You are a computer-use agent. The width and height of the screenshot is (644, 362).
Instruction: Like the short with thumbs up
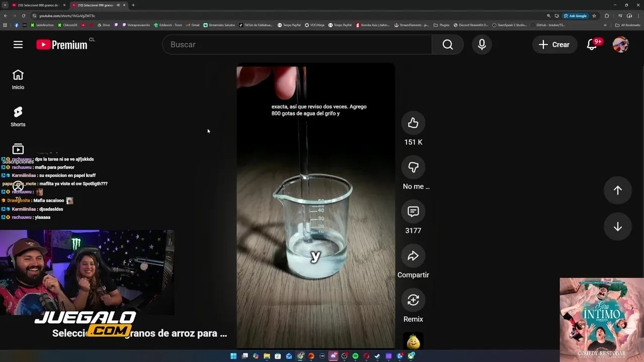(413, 123)
